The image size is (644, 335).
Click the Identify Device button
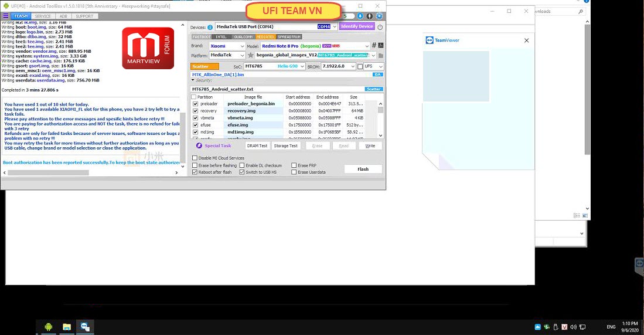(357, 26)
